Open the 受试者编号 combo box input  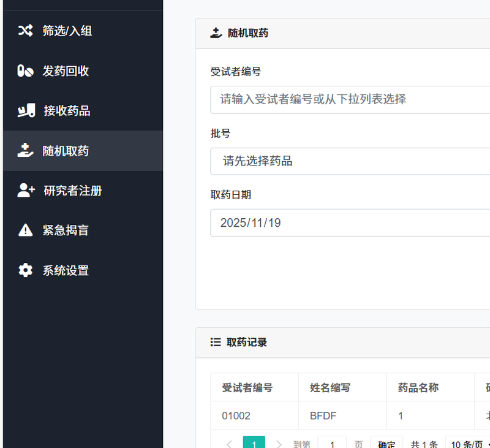coord(350,99)
